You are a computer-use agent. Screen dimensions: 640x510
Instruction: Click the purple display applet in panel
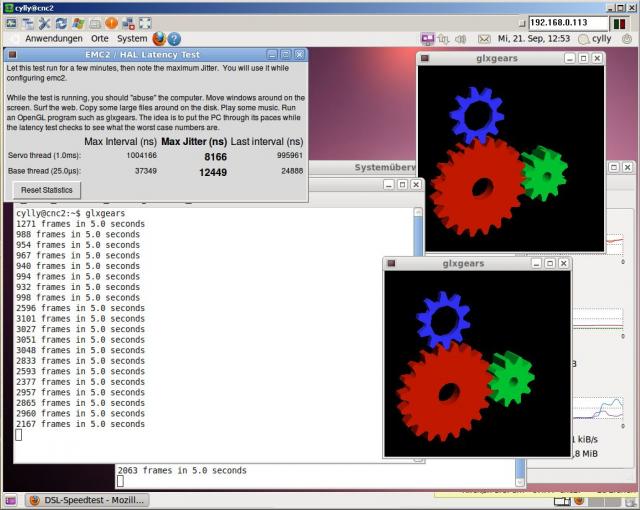pyautogui.click(x=427, y=39)
